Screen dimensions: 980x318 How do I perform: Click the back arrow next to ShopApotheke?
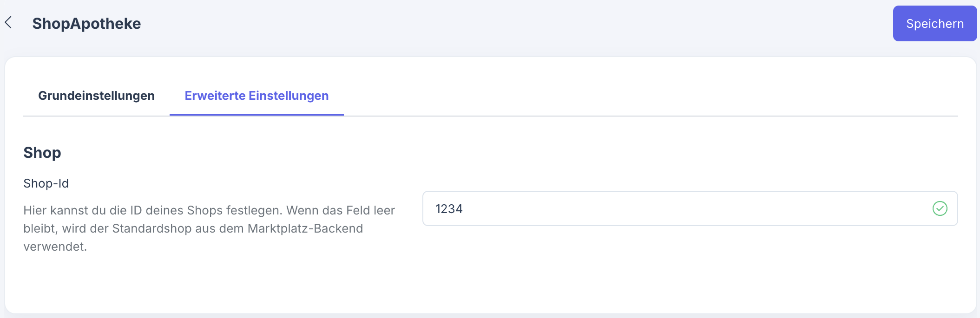point(8,22)
